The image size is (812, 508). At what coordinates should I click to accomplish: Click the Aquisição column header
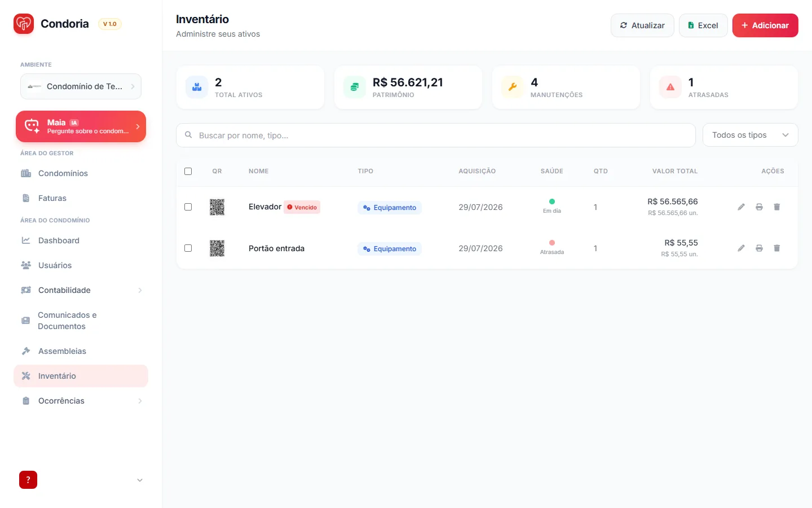coord(477,171)
